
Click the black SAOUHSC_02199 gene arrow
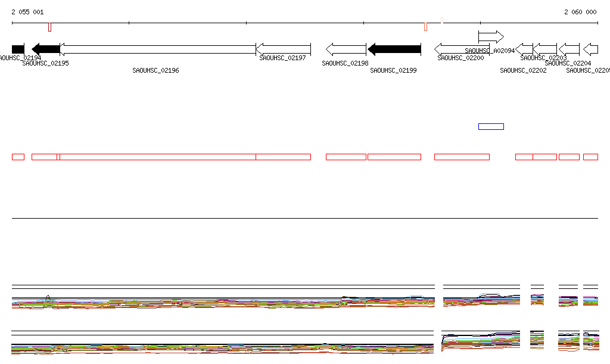click(394, 49)
